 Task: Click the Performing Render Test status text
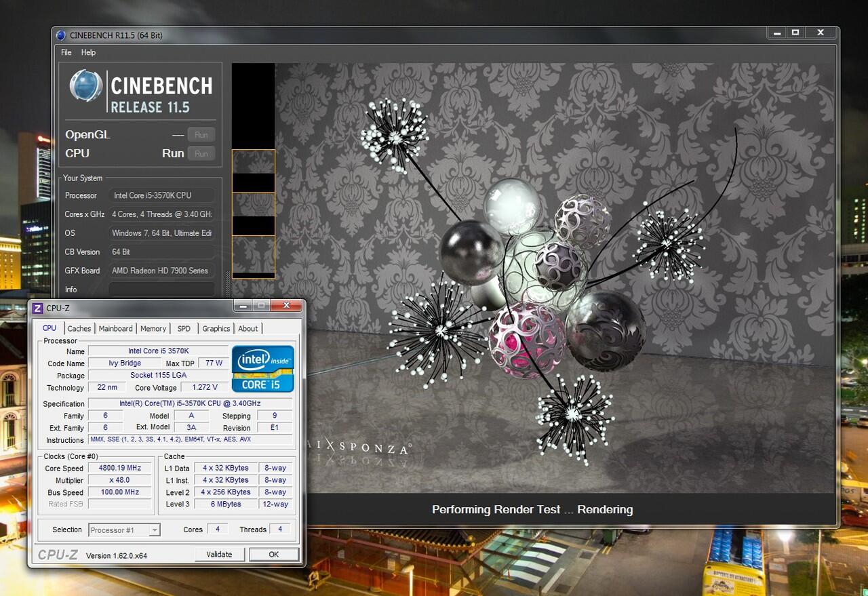click(532, 510)
